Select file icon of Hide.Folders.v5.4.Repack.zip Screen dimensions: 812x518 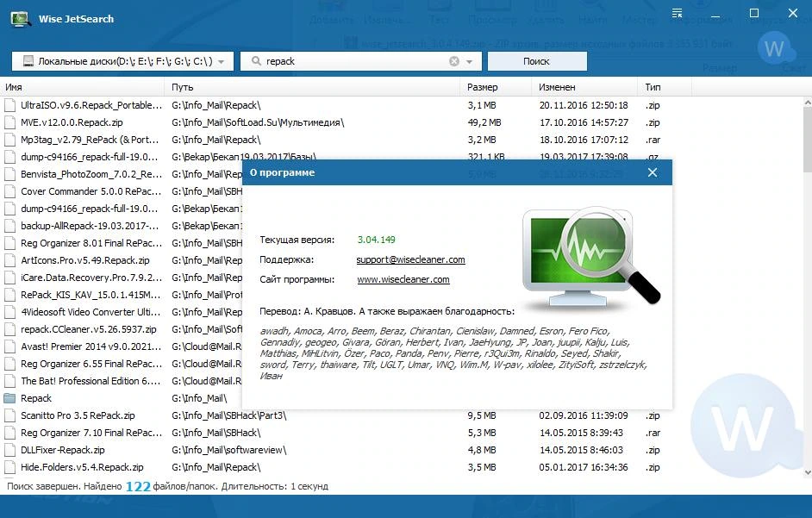[x=9, y=467]
